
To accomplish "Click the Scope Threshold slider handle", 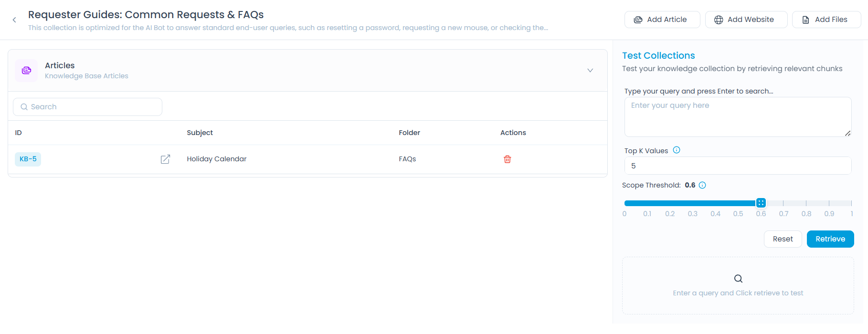I will (x=761, y=203).
